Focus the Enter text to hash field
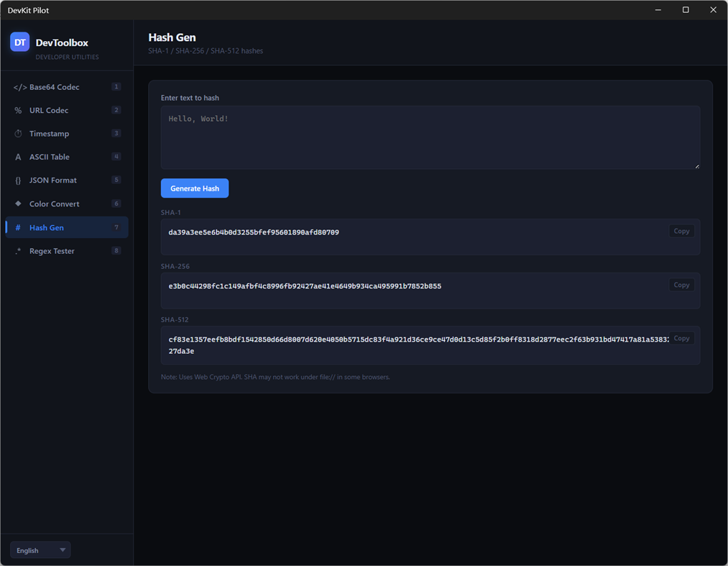 (x=430, y=137)
